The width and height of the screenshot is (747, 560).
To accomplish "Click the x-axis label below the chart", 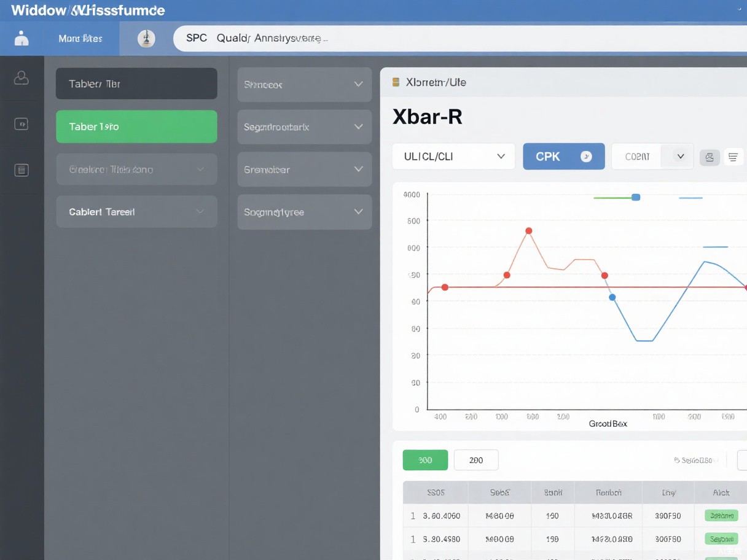I will point(608,424).
